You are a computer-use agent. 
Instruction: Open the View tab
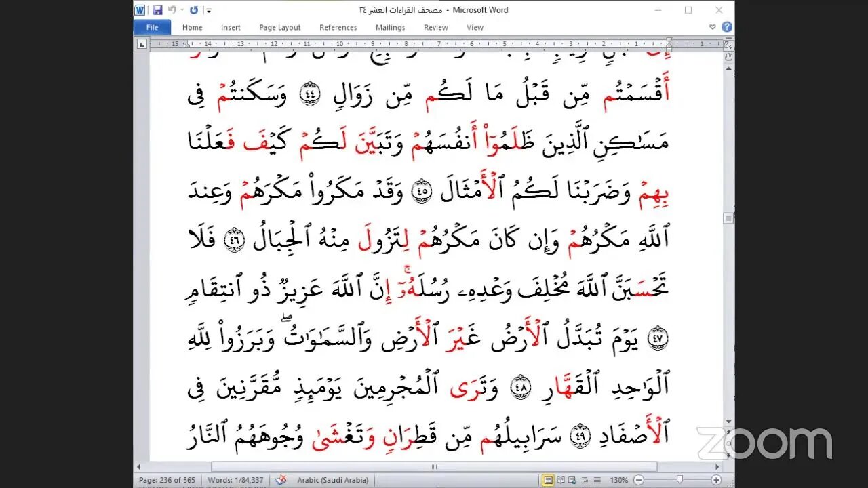(x=475, y=27)
